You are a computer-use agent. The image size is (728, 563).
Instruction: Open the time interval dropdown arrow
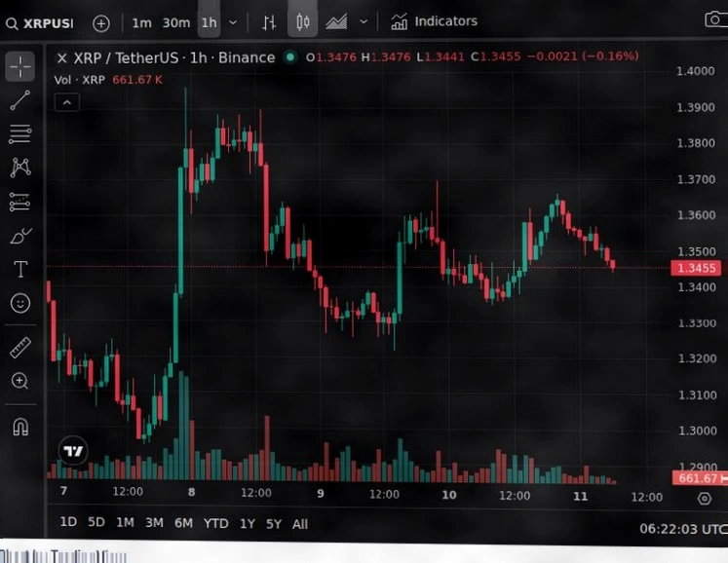pos(233,22)
